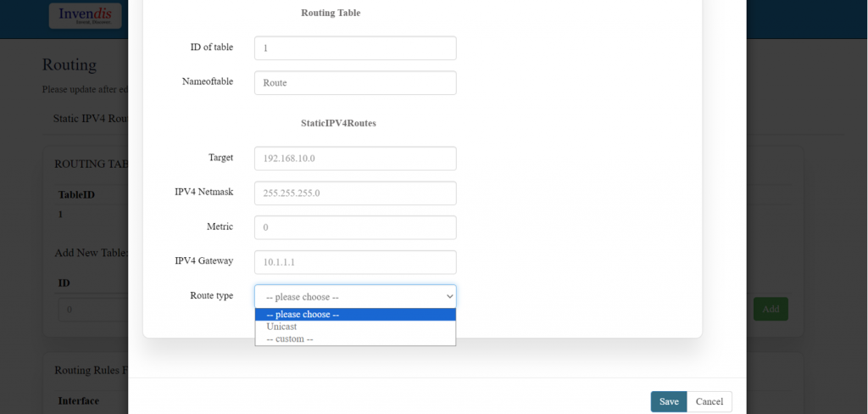Click inside the Metric field
This screenshot has height=414, width=868.
tap(355, 227)
